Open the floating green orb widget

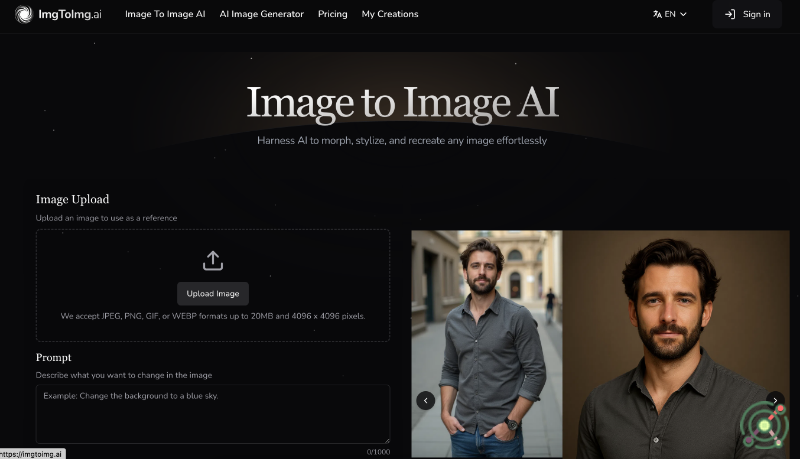764,425
